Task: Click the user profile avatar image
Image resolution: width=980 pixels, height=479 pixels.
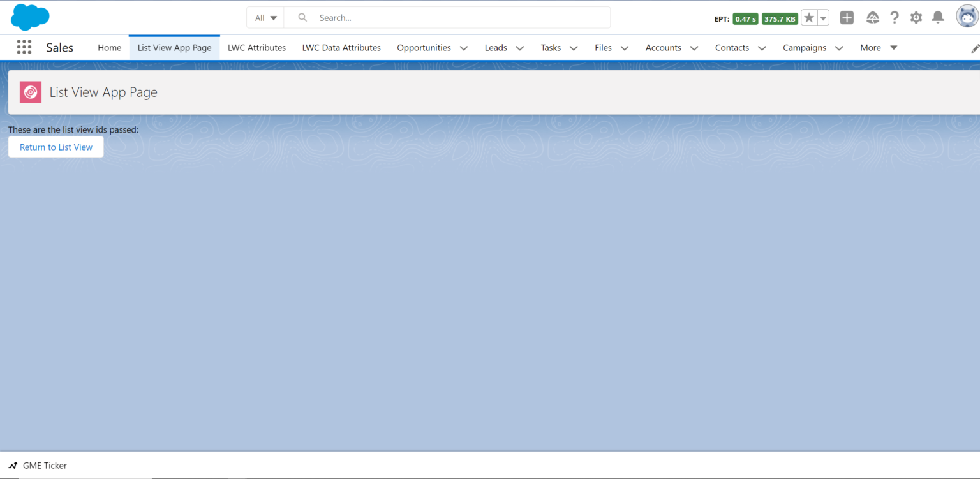Action: click(967, 16)
